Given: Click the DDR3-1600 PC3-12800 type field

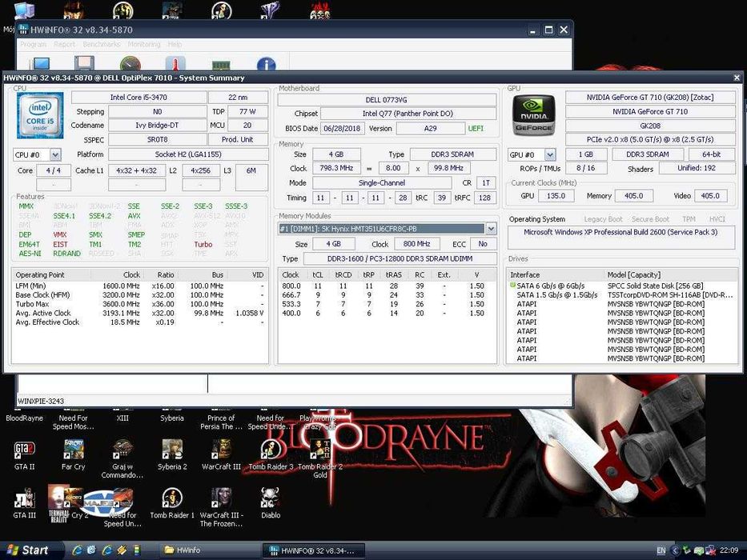Looking at the screenshot, I should pyautogui.click(x=400, y=258).
